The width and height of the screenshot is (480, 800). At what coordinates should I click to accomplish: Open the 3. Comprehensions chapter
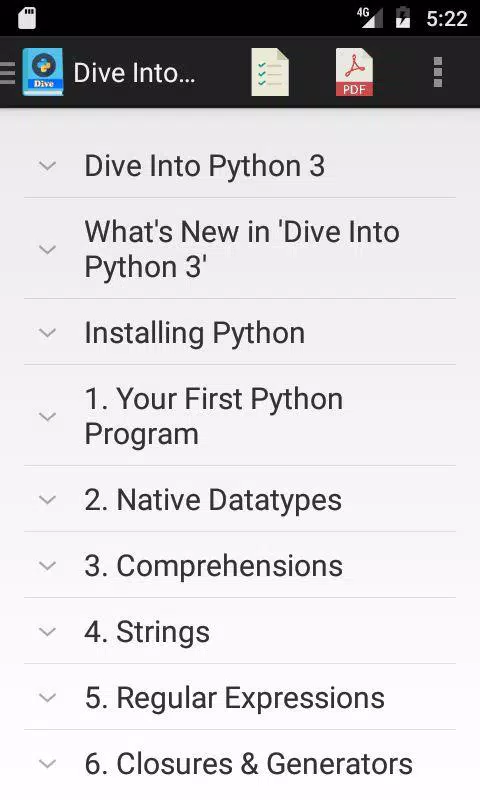240,565
